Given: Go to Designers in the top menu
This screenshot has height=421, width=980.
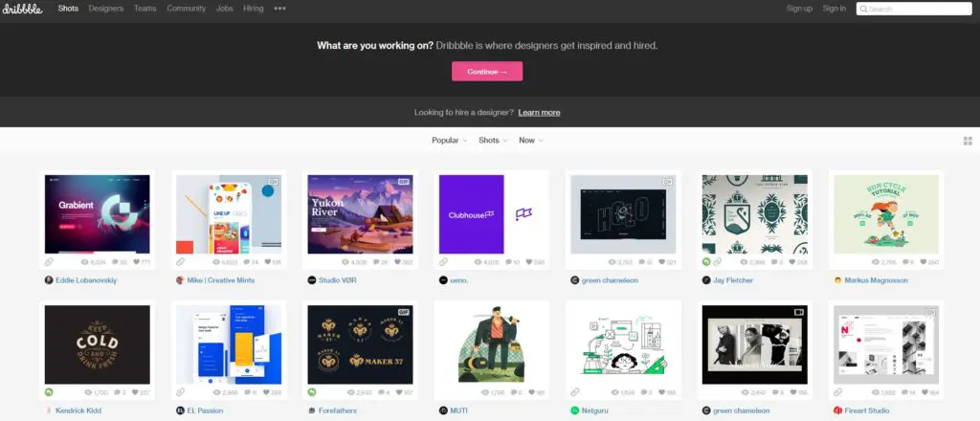Looking at the screenshot, I should 105,9.
